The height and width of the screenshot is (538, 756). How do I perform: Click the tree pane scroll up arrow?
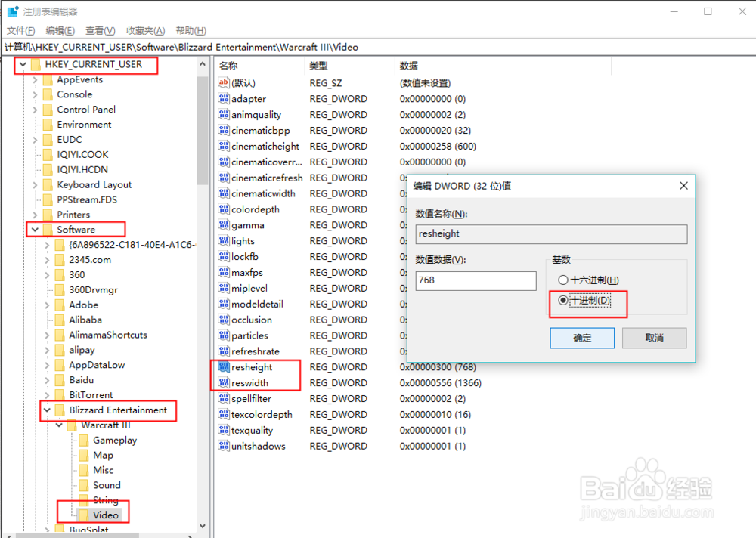pyautogui.click(x=203, y=64)
